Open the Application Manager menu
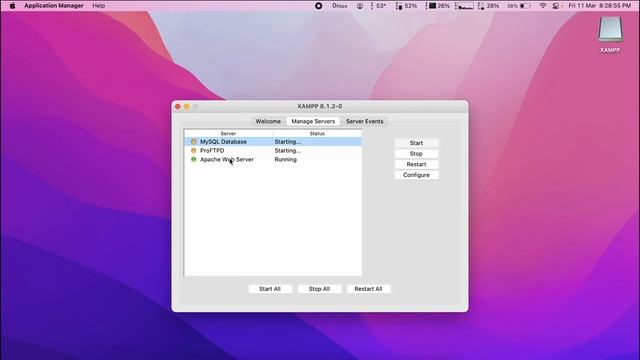 pos(53,6)
